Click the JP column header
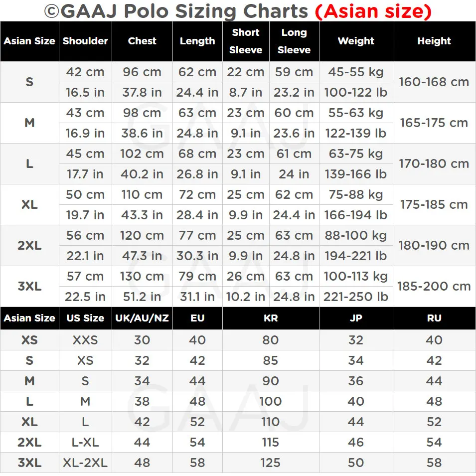 point(356,318)
